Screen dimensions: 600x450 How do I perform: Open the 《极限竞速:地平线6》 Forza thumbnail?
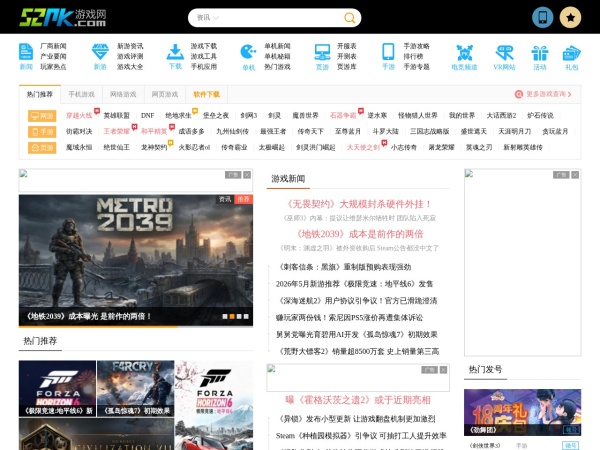[x=57, y=388]
